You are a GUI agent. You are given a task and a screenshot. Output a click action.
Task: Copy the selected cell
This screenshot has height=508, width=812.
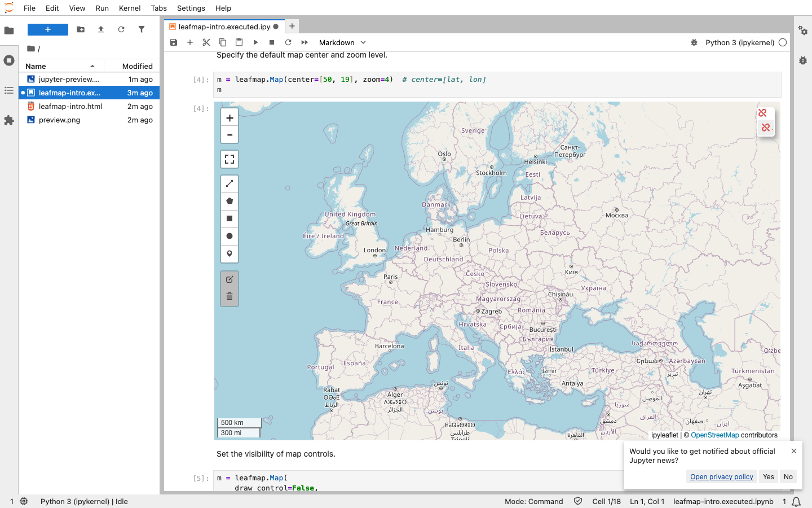coord(223,42)
